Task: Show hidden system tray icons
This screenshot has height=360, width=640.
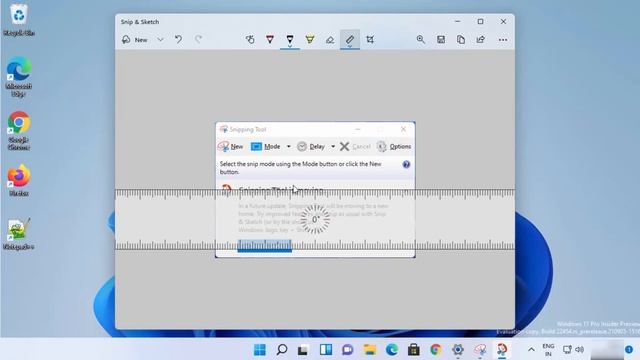Action: tap(531, 349)
